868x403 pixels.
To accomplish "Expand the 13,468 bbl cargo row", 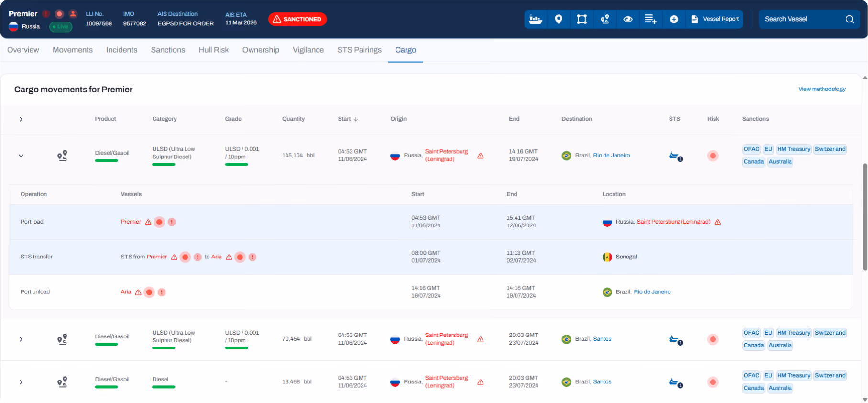I will click(21, 382).
